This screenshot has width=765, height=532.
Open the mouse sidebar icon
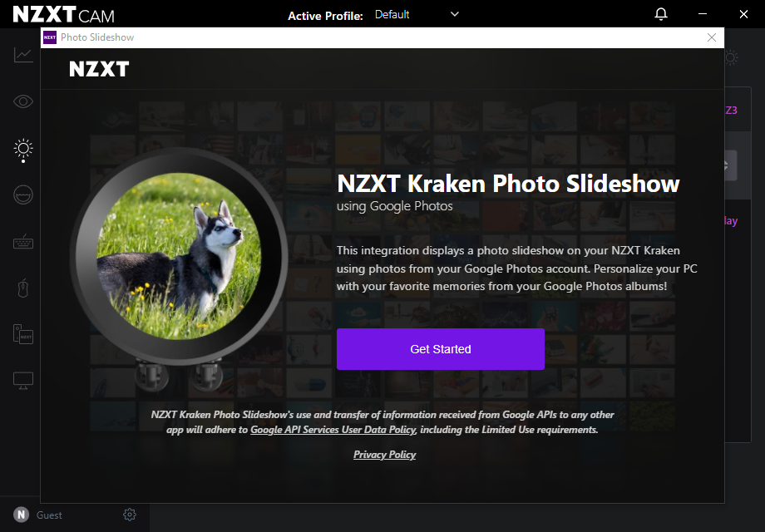[x=23, y=288]
